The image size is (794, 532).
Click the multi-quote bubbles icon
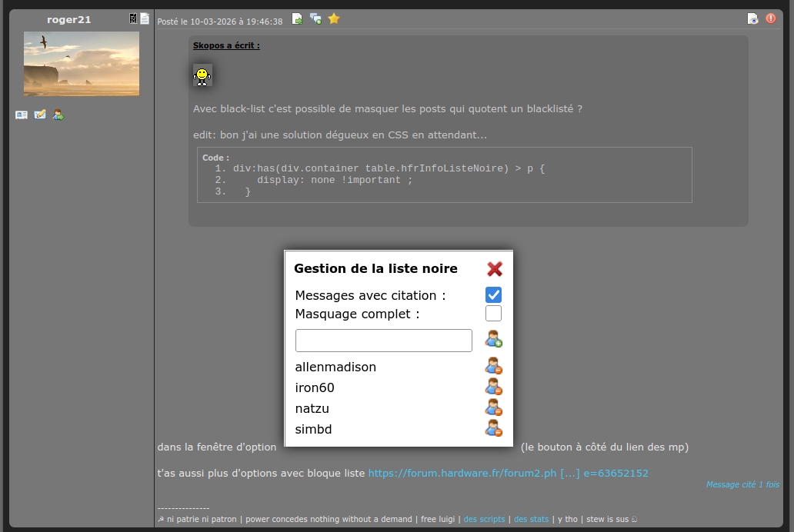point(315,19)
